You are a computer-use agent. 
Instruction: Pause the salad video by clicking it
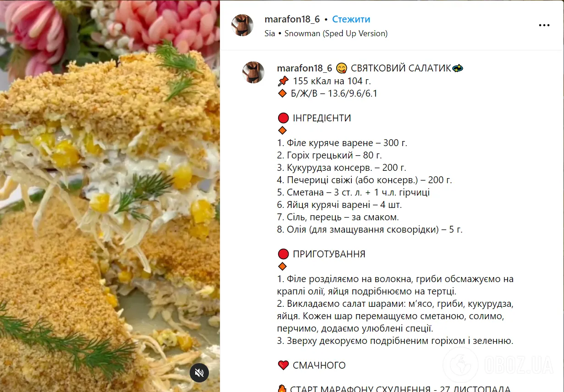click(x=110, y=196)
